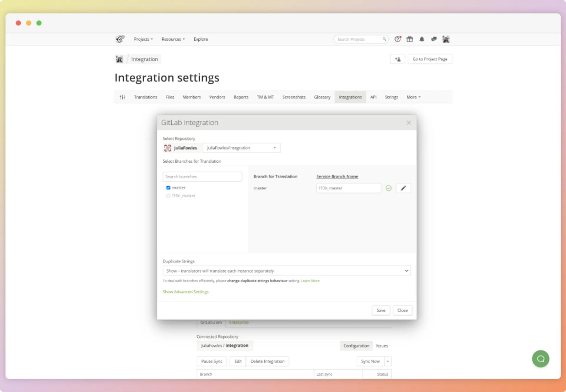This screenshot has height=392, width=566.
Task: Switch to the Screenshots tab
Action: [x=294, y=97]
